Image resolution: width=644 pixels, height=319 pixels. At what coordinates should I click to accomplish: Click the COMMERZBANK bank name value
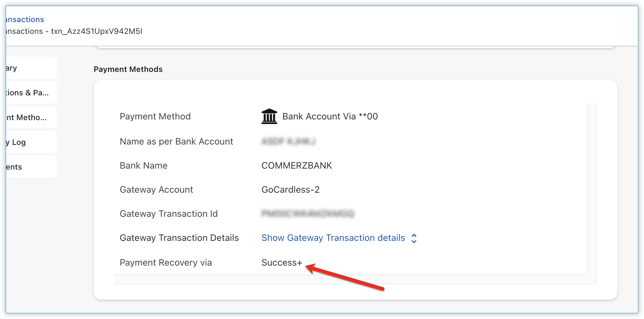pos(296,166)
